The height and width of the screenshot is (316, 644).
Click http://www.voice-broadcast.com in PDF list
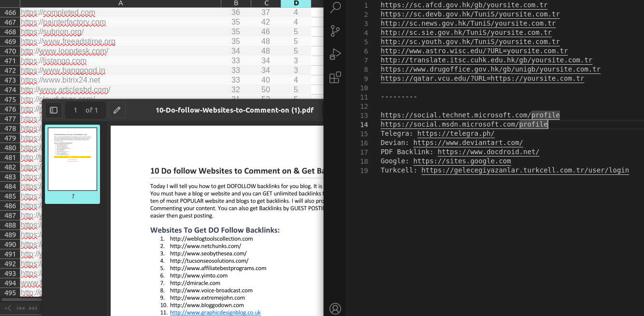[x=211, y=290]
